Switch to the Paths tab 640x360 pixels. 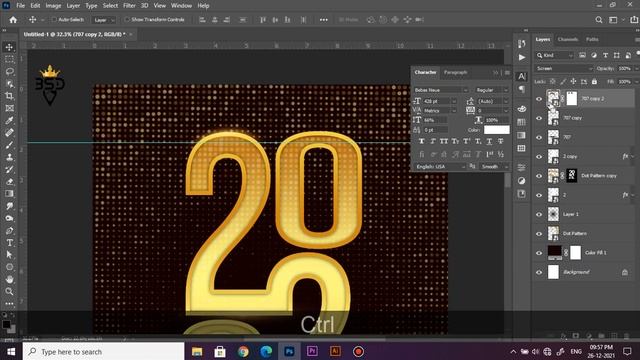point(592,39)
